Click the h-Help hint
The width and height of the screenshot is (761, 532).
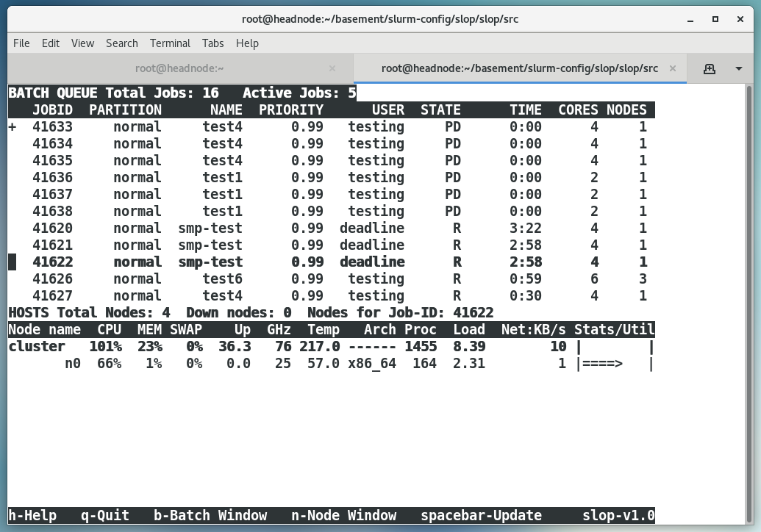coord(32,516)
